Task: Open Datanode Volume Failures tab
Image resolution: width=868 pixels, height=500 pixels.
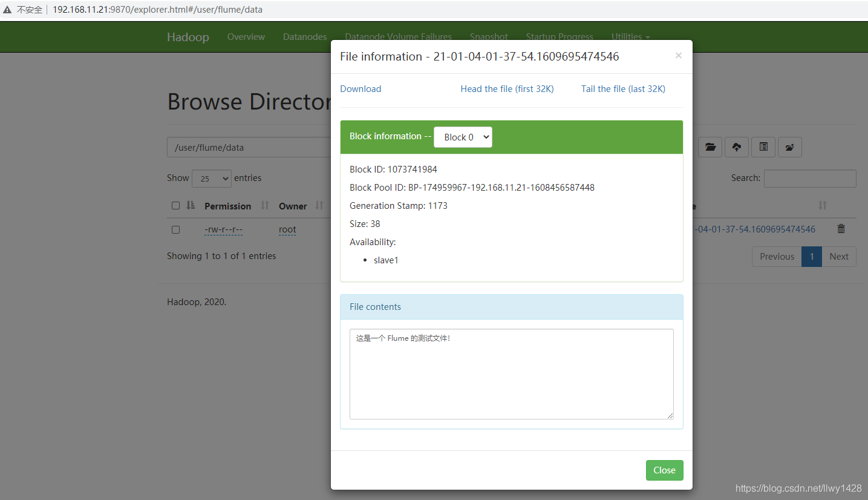Action: pos(399,37)
